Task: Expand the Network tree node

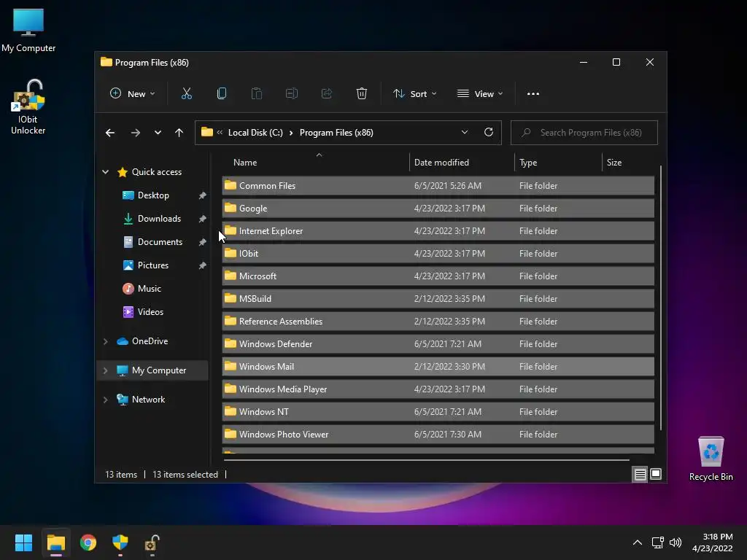Action: pyautogui.click(x=105, y=400)
